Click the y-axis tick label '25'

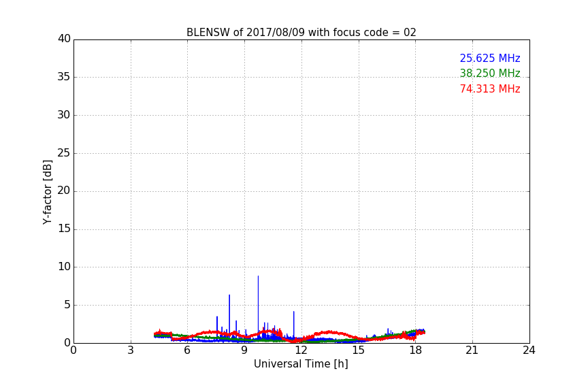(x=64, y=152)
